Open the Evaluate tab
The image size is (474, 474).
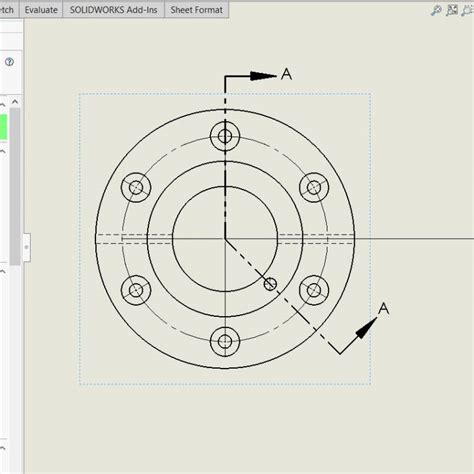click(x=41, y=10)
